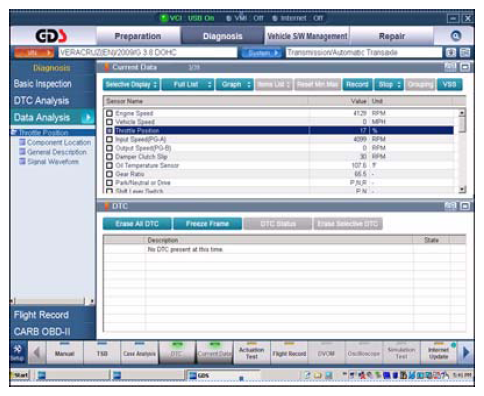This screenshot has height=396, width=484.
Task: Open the Stop dropdown button
Action: (x=389, y=84)
